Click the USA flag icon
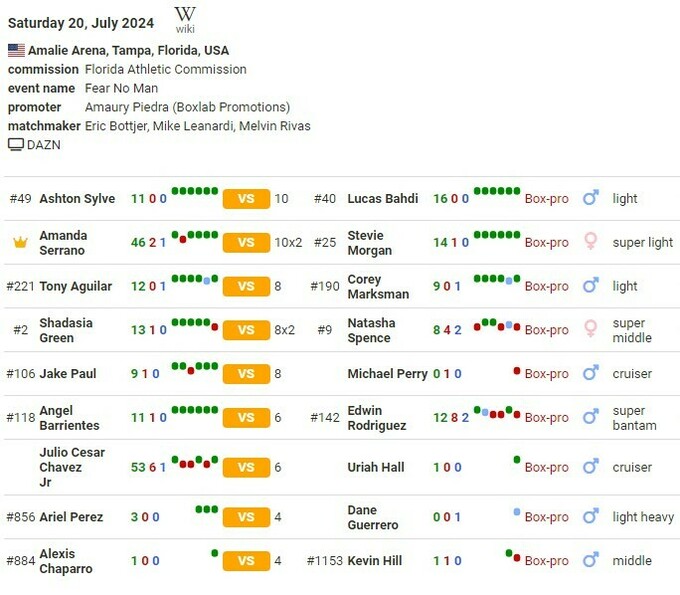This screenshot has height=595, width=680. (x=16, y=50)
